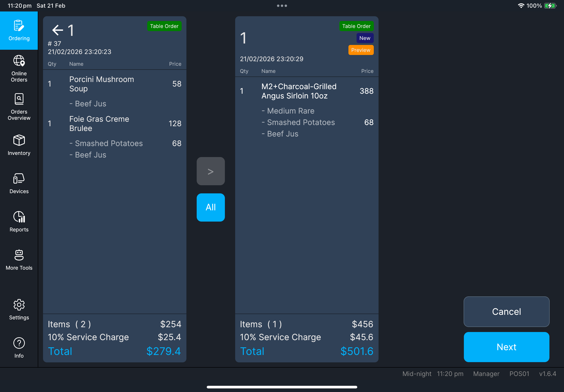Open the Reports section
Image resolution: width=564 pixels, height=392 pixels.
coord(19,221)
